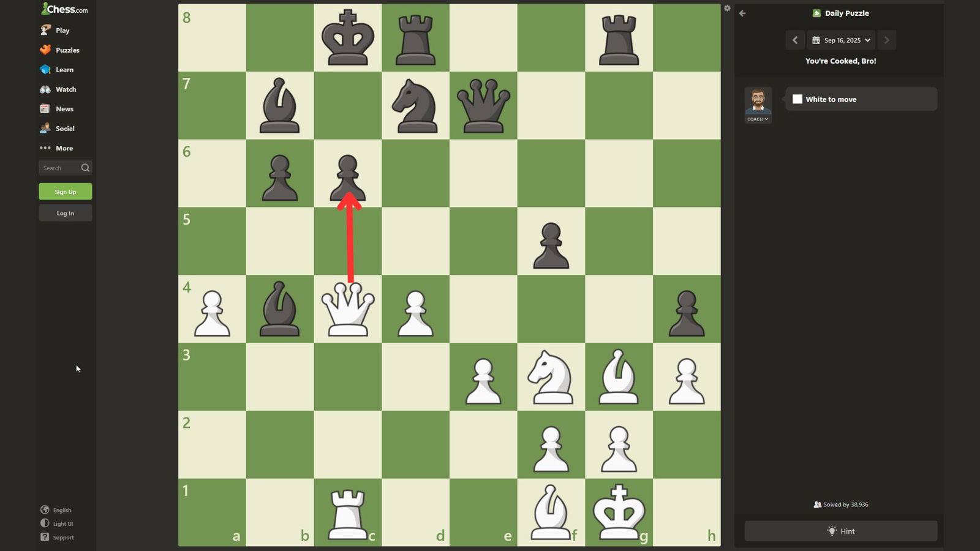Expand the More menu

[57, 148]
